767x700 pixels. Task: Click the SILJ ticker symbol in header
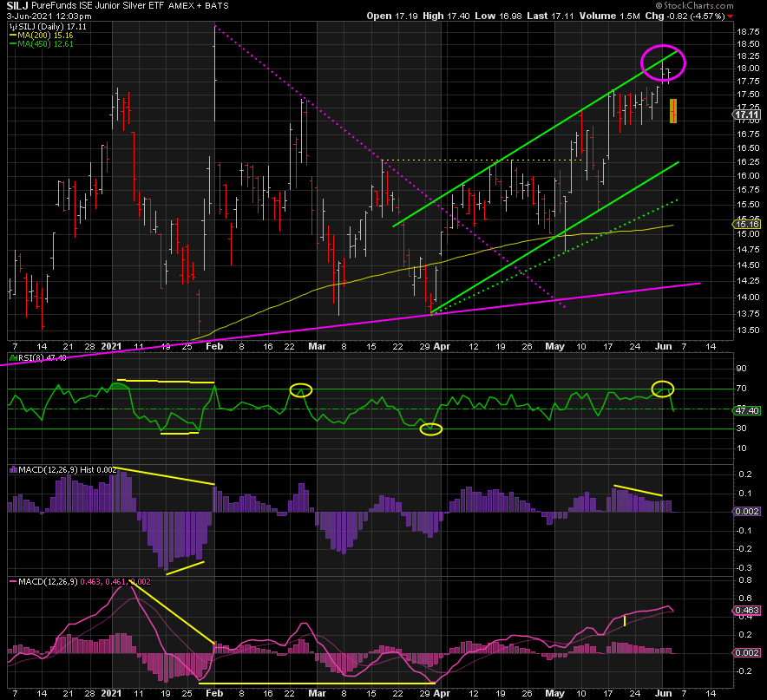pyautogui.click(x=17, y=6)
